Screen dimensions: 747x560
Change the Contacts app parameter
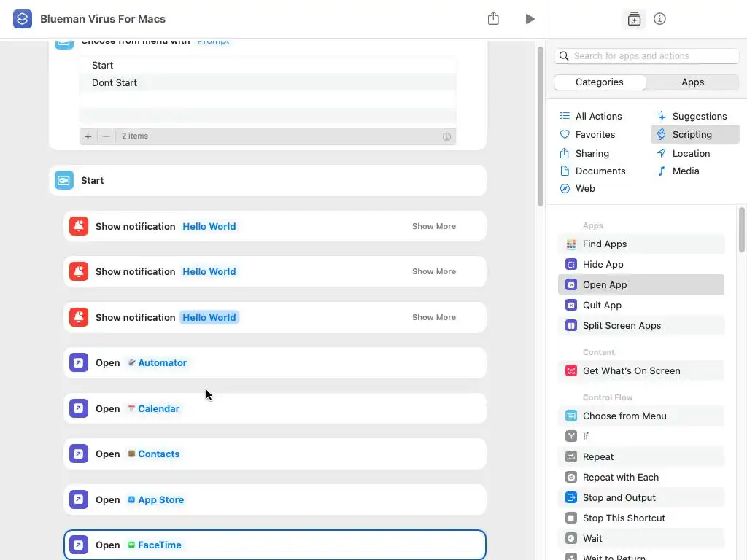point(153,454)
